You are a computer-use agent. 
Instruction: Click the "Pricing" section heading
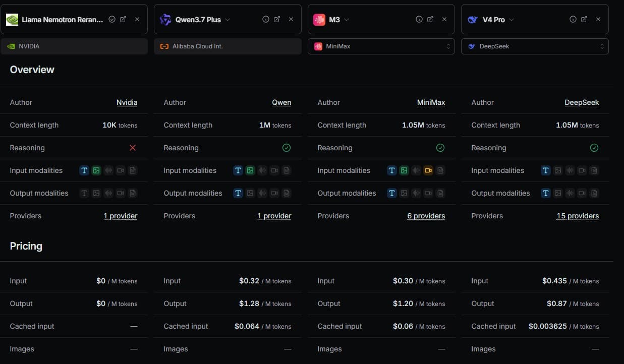(26, 246)
